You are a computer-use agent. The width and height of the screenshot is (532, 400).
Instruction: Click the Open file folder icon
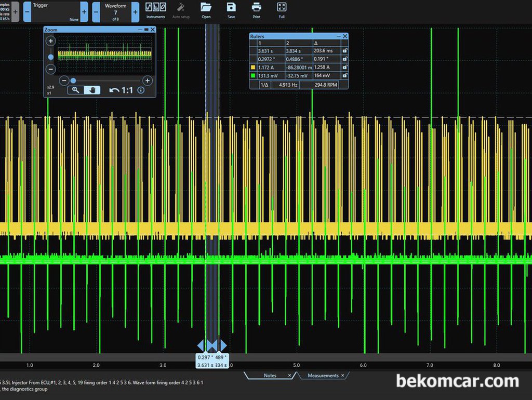pyautogui.click(x=206, y=10)
